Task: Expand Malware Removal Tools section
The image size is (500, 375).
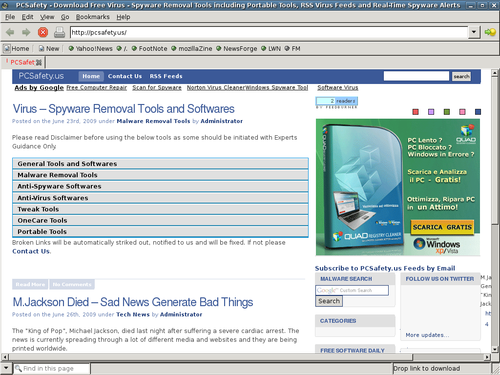Action: pyautogui.click(x=160, y=175)
